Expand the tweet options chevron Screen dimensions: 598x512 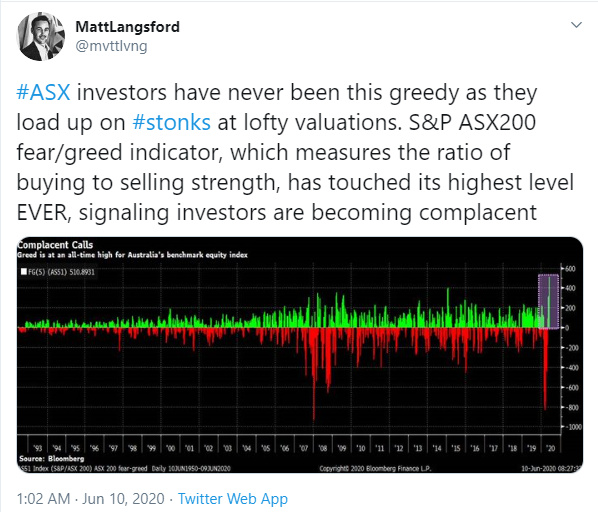576,25
